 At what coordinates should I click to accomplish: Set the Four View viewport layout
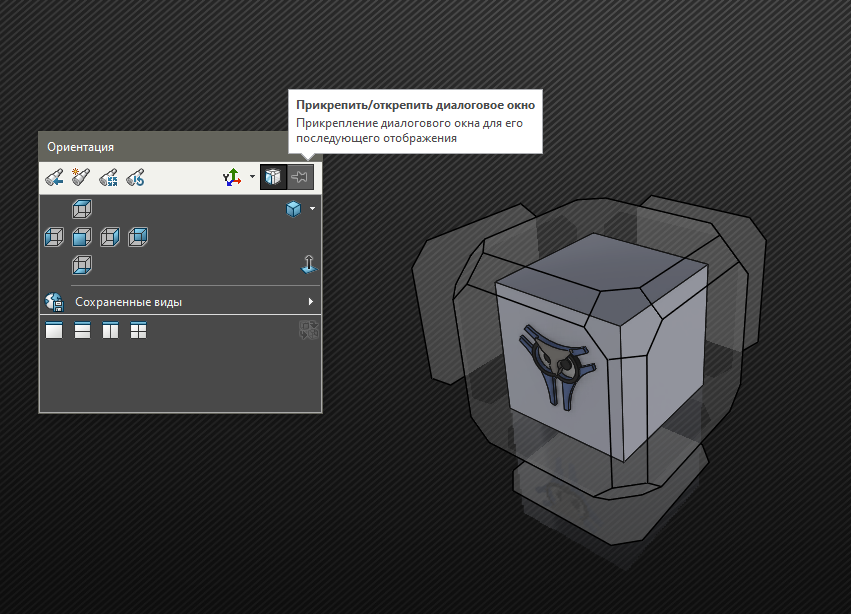pyautogui.click(x=138, y=330)
